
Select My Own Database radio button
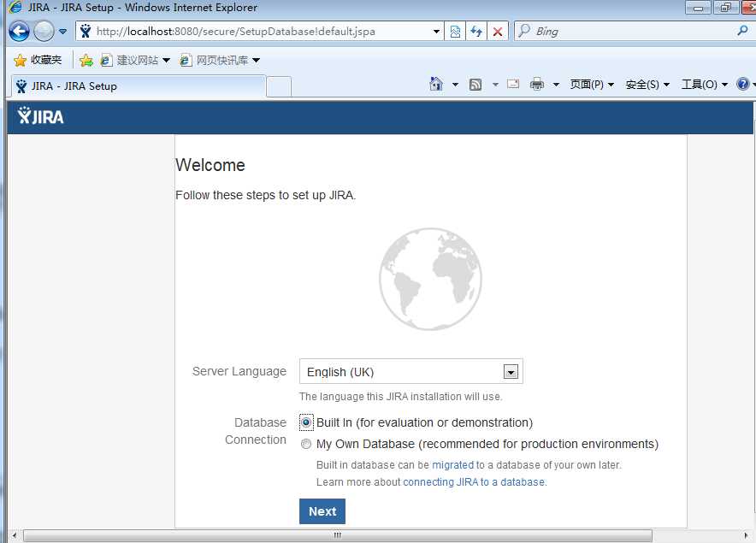pos(306,444)
